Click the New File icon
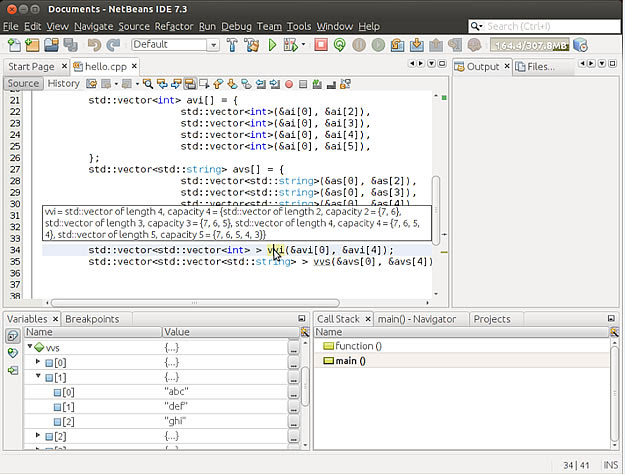Viewport: 625px width, 474px height. 14,45
